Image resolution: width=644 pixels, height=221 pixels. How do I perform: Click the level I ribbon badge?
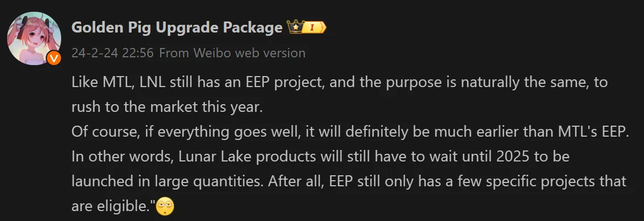click(x=315, y=28)
